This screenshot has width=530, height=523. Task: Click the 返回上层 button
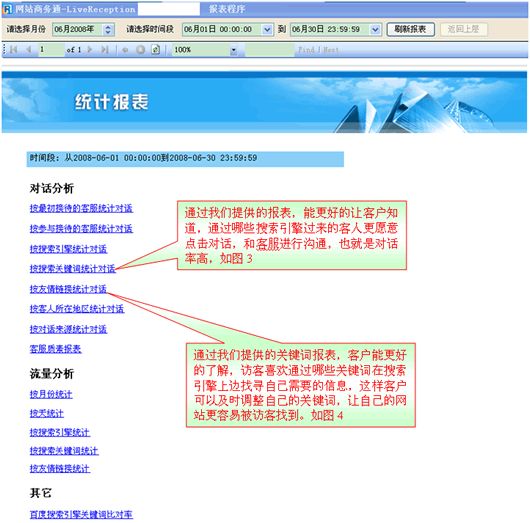coord(464,29)
